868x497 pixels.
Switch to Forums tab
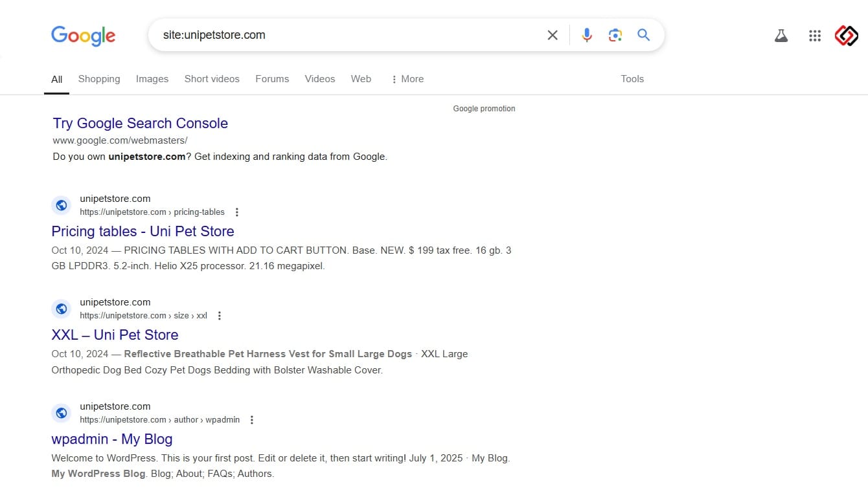[272, 79]
